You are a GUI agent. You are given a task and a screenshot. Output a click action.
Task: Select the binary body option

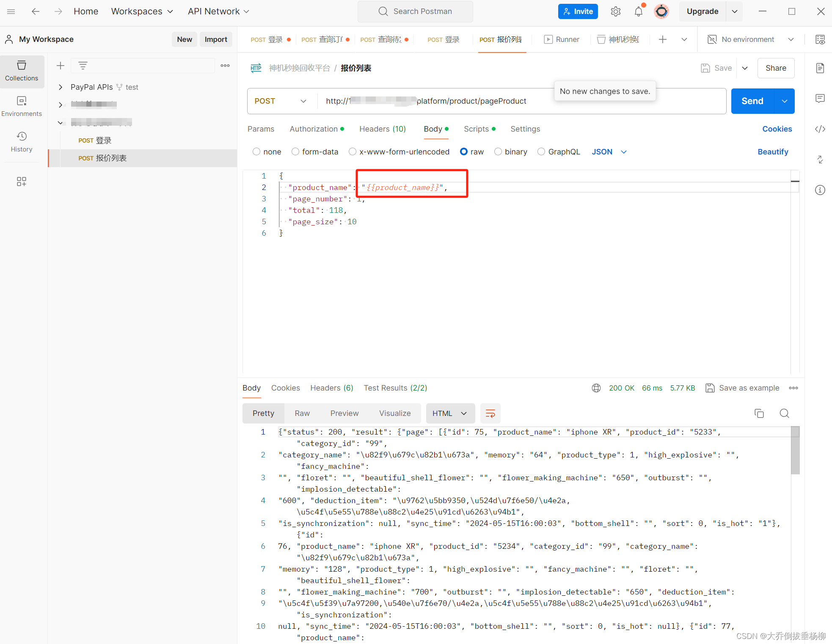click(x=498, y=151)
